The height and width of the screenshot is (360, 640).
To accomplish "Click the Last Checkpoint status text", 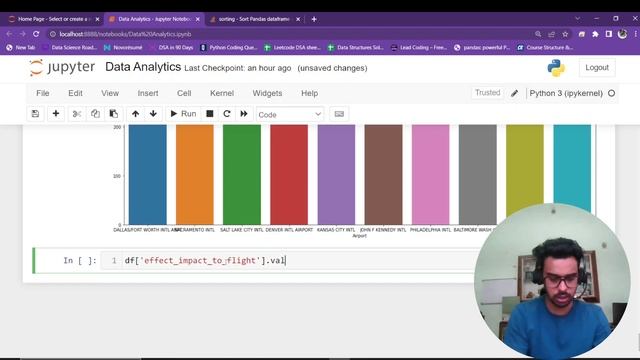I will (x=238, y=68).
